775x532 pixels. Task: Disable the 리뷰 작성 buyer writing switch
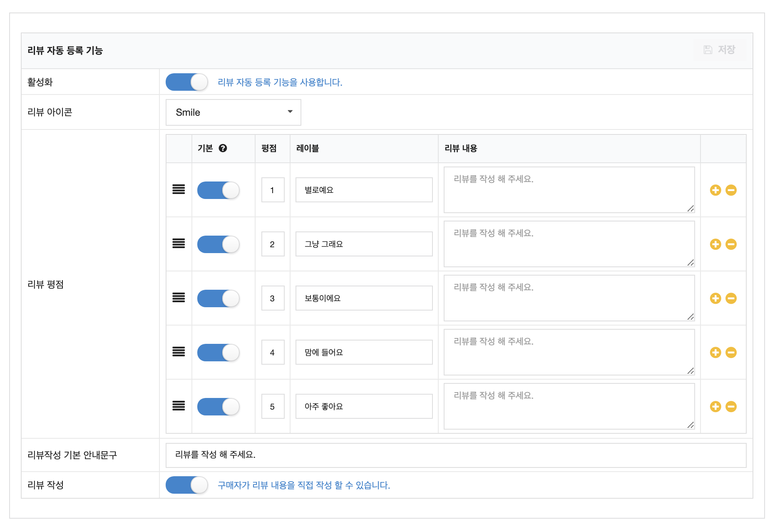[186, 485]
